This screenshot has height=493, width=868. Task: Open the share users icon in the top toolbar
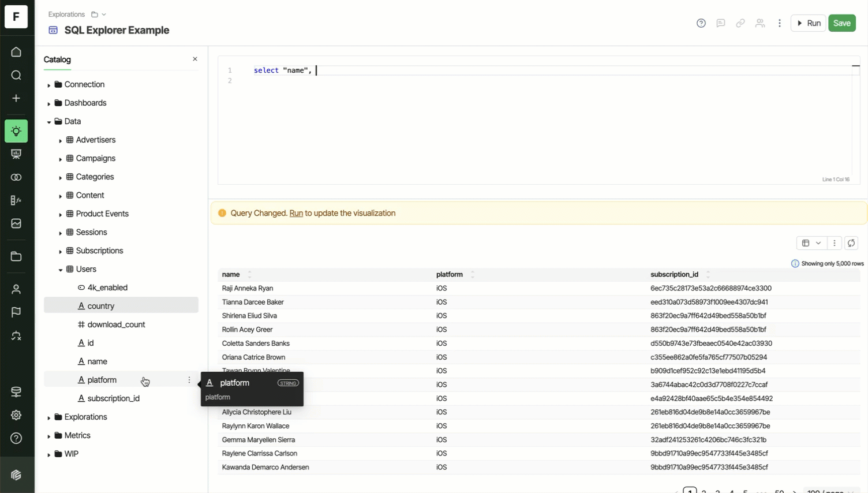tap(760, 23)
